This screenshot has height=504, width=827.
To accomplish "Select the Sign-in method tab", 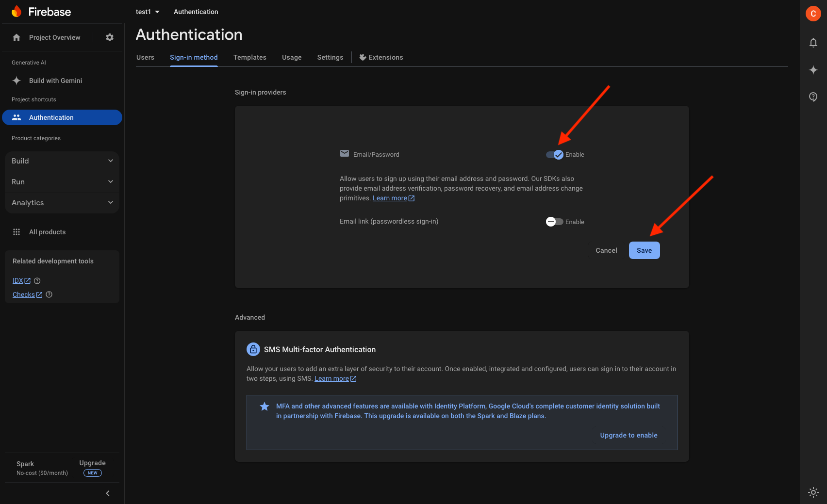I will pyautogui.click(x=194, y=57).
